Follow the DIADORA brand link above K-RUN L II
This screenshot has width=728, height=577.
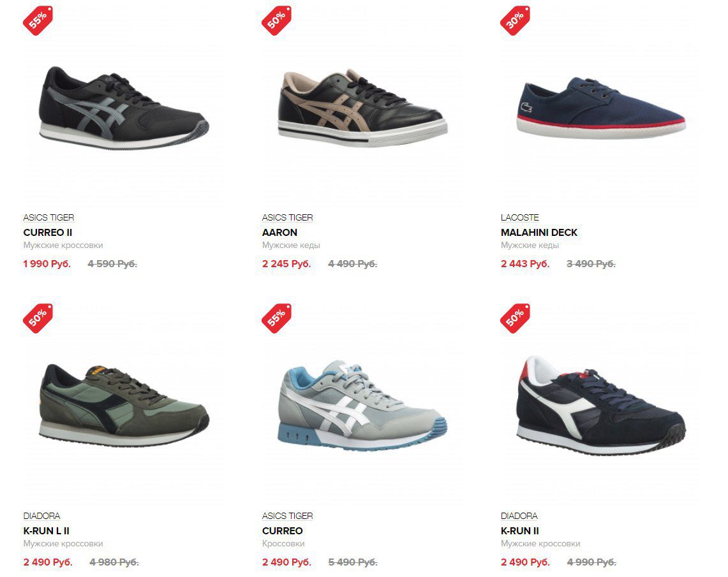click(41, 516)
